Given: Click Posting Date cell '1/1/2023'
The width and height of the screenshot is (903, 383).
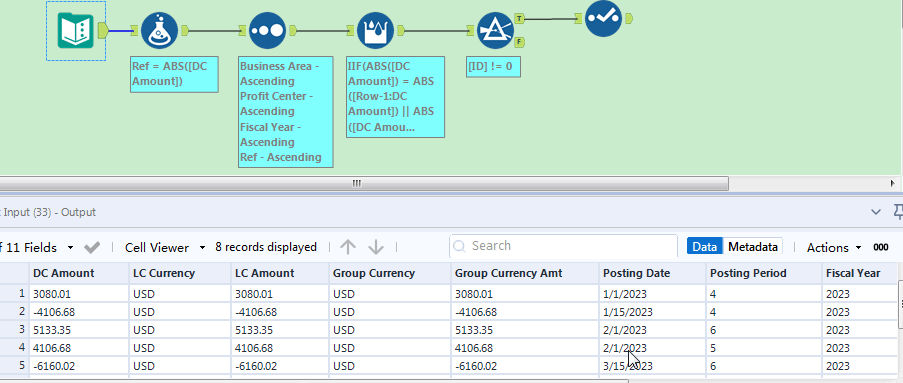Looking at the screenshot, I should tap(652, 294).
